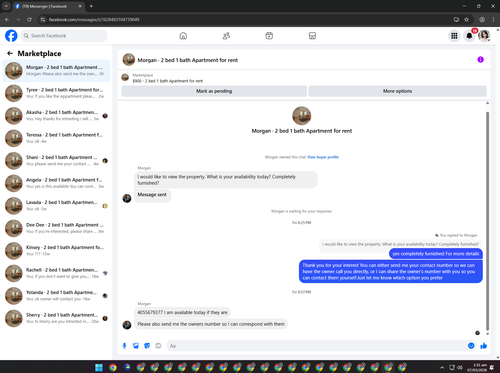The width and height of the screenshot is (500, 373).
Task: Go back using Marketplace arrow
Action: click(x=10, y=53)
